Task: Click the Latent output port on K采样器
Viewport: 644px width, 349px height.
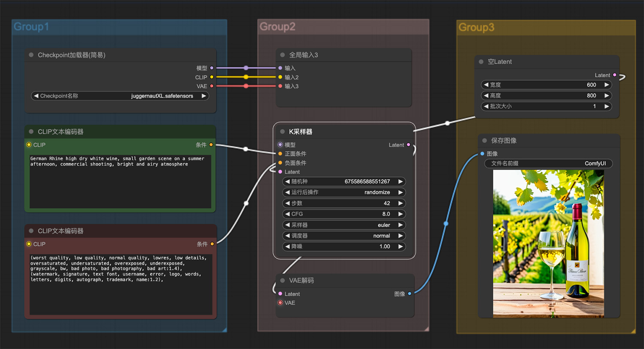Action: click(408, 145)
